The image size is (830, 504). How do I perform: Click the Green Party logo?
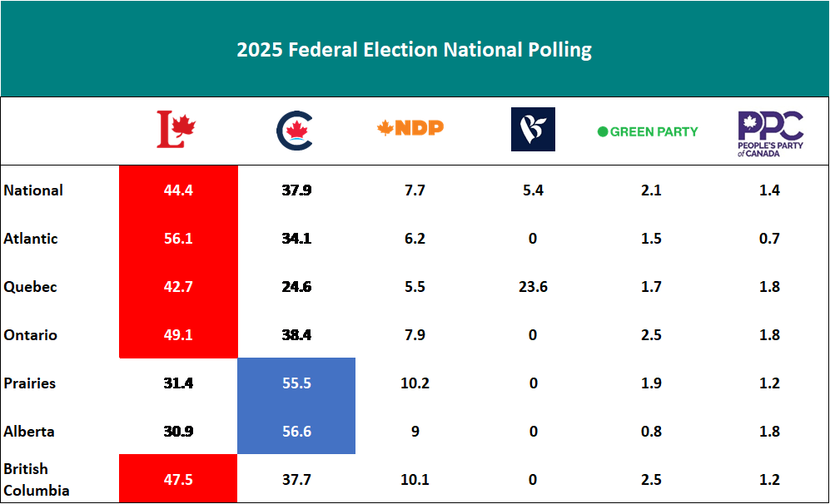point(648,131)
